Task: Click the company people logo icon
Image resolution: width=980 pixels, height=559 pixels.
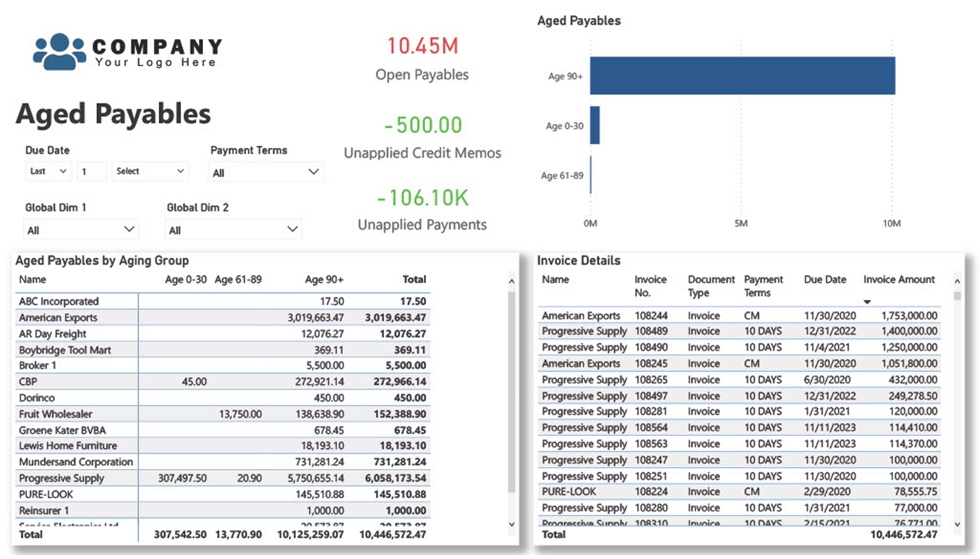Action: click(59, 51)
